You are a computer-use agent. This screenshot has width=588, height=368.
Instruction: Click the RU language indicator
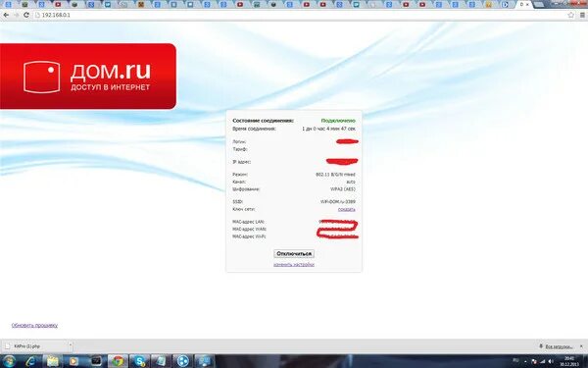coord(515,361)
